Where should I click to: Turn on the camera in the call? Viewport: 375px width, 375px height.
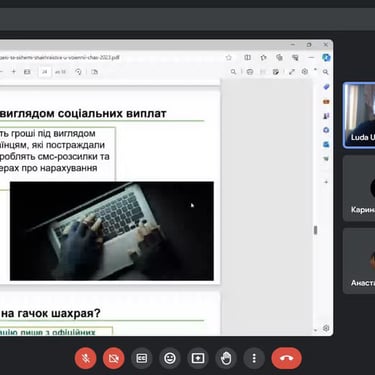pyautogui.click(x=114, y=358)
